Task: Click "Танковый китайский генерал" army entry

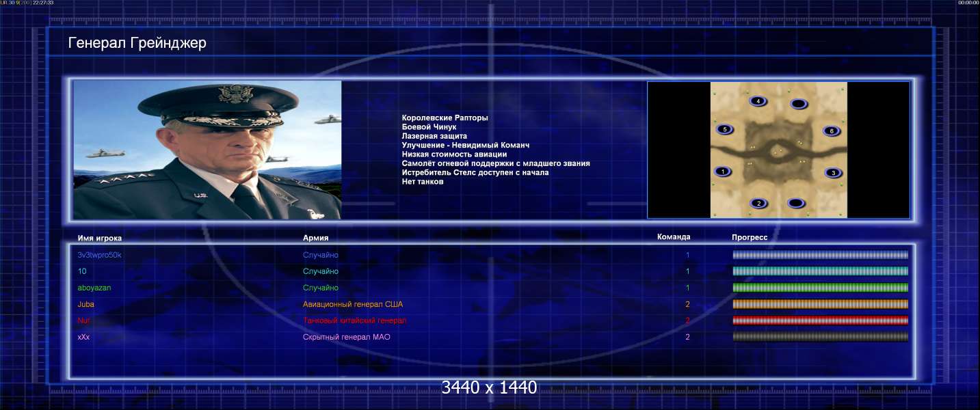Action: (355, 320)
